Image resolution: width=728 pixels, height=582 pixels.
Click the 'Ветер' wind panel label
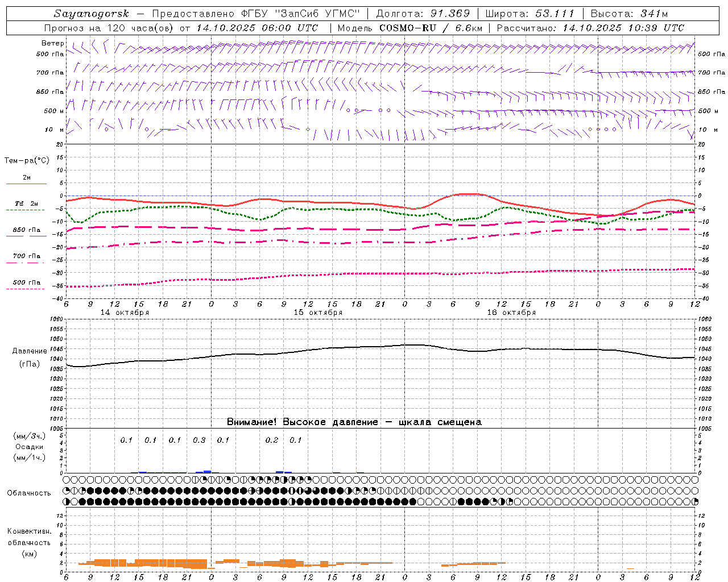[x=53, y=43]
